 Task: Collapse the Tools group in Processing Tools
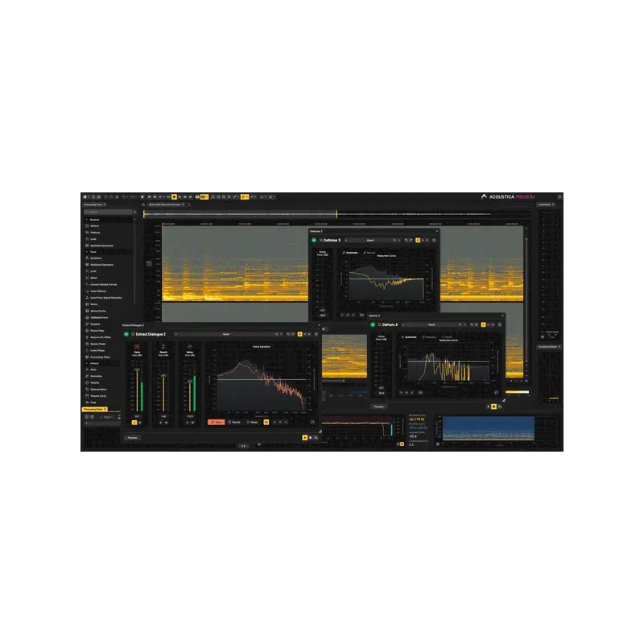coord(87,252)
